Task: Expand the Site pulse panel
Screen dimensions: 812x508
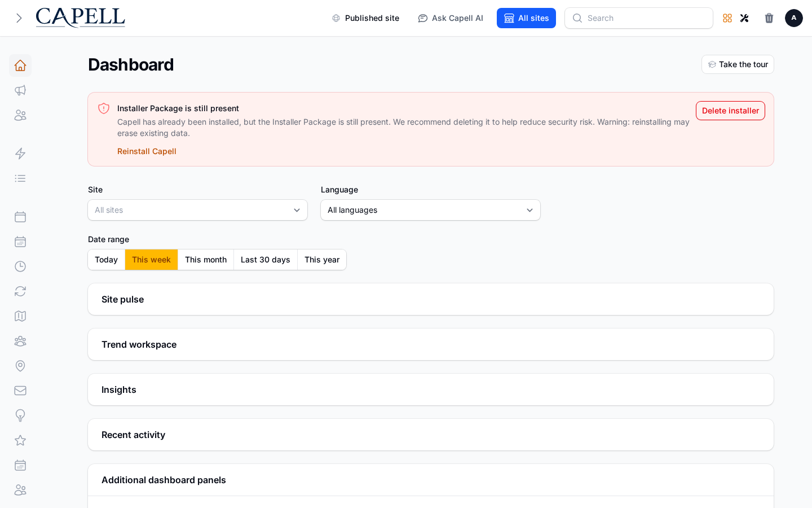Action: tap(431, 299)
